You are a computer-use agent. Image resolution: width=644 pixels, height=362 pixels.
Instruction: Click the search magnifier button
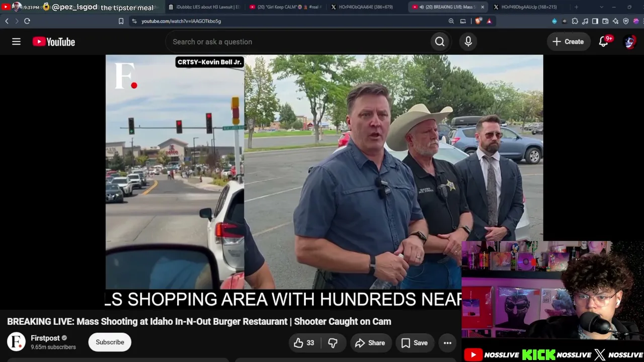(x=440, y=42)
